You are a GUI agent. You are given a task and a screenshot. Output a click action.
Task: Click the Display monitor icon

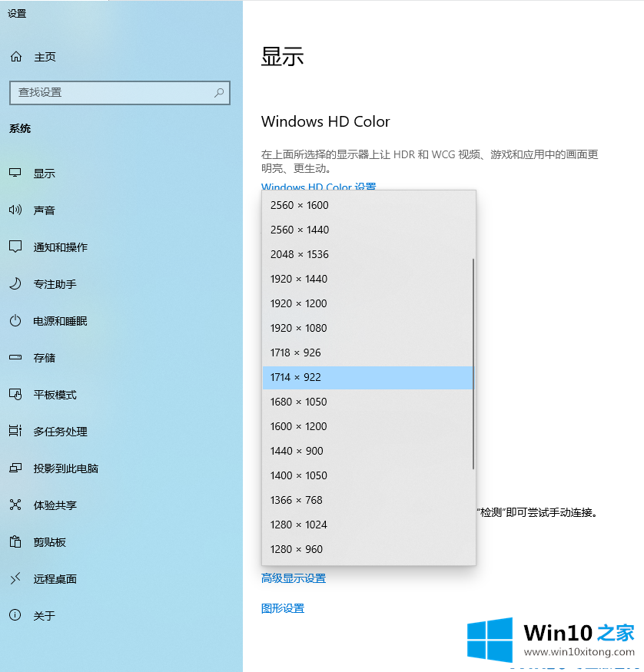click(x=15, y=173)
